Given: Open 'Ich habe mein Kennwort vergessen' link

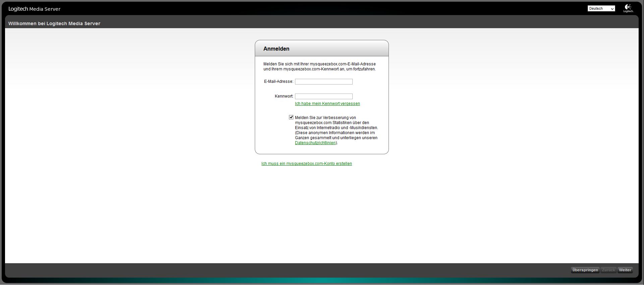Looking at the screenshot, I should (328, 104).
